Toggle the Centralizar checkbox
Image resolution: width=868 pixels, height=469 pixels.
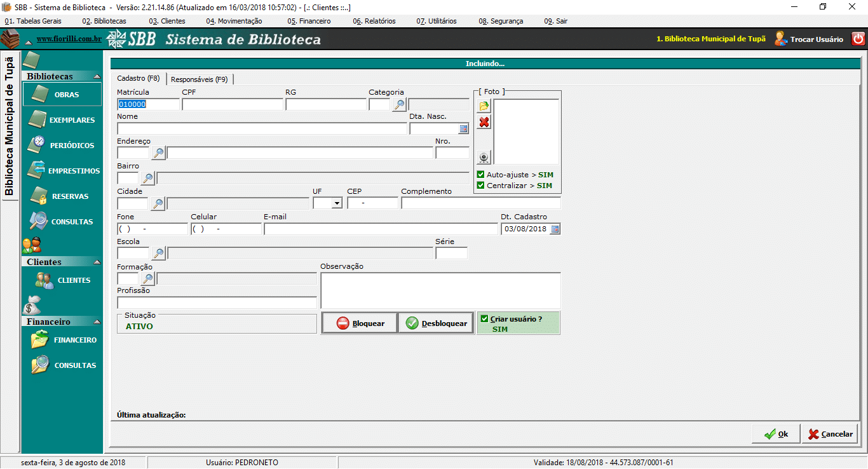coord(481,186)
